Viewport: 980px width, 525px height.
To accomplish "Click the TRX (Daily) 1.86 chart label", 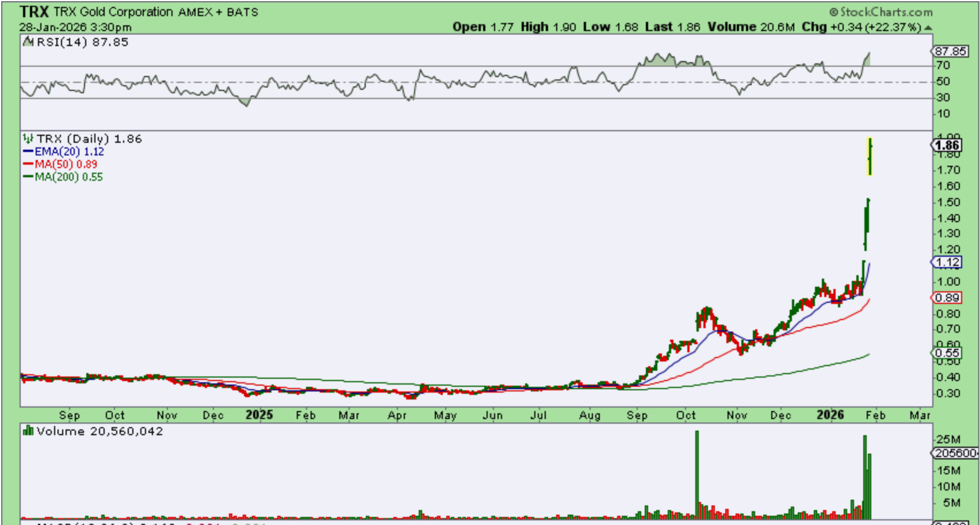I will (x=89, y=139).
